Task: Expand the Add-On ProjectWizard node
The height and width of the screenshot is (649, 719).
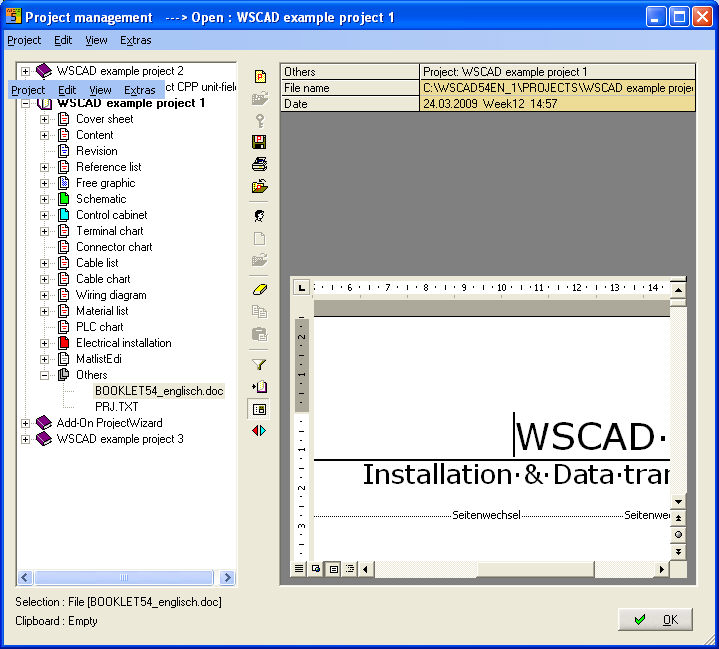Action: click(x=26, y=423)
